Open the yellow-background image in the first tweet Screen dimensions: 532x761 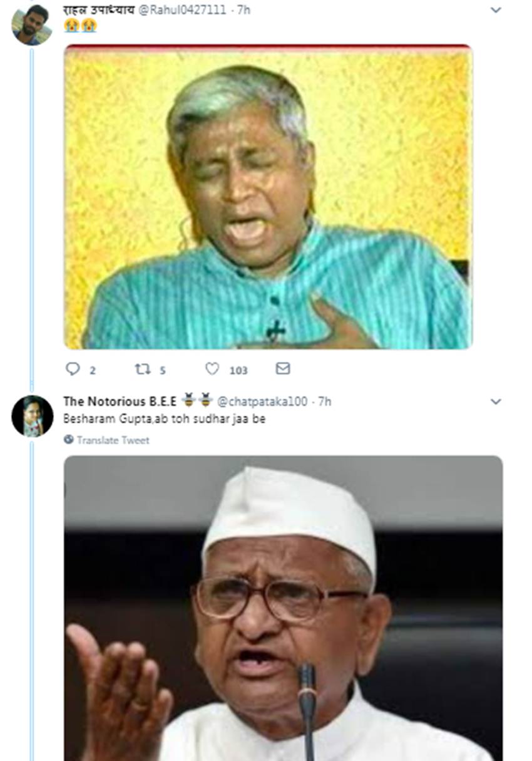tap(268, 197)
